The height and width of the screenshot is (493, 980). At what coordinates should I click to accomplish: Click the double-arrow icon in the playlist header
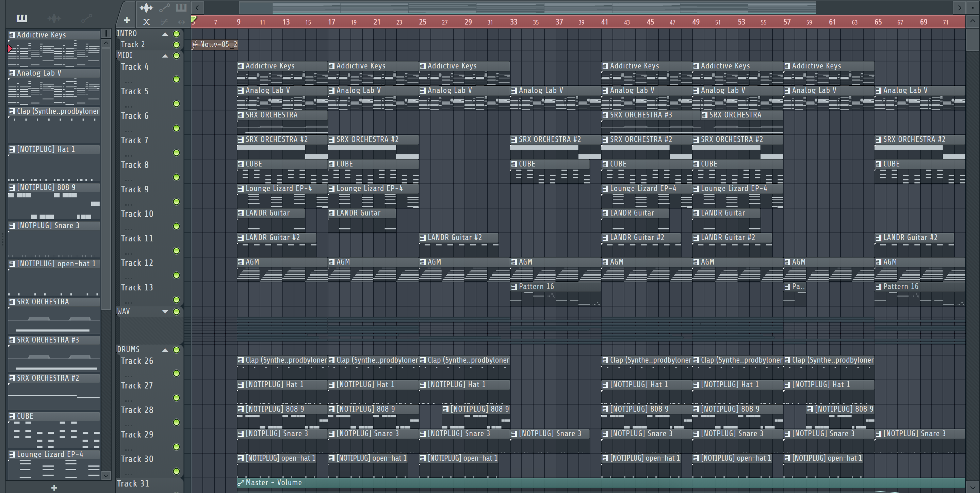tap(181, 22)
